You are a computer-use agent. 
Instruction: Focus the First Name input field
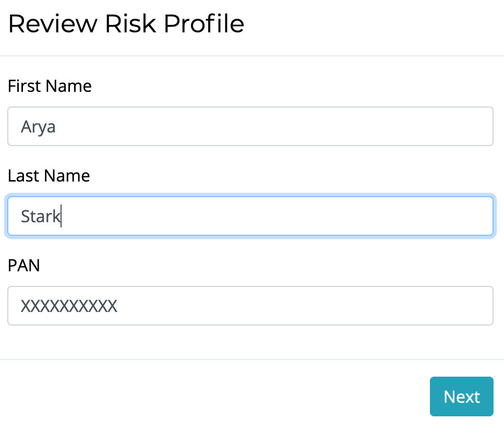(x=250, y=126)
